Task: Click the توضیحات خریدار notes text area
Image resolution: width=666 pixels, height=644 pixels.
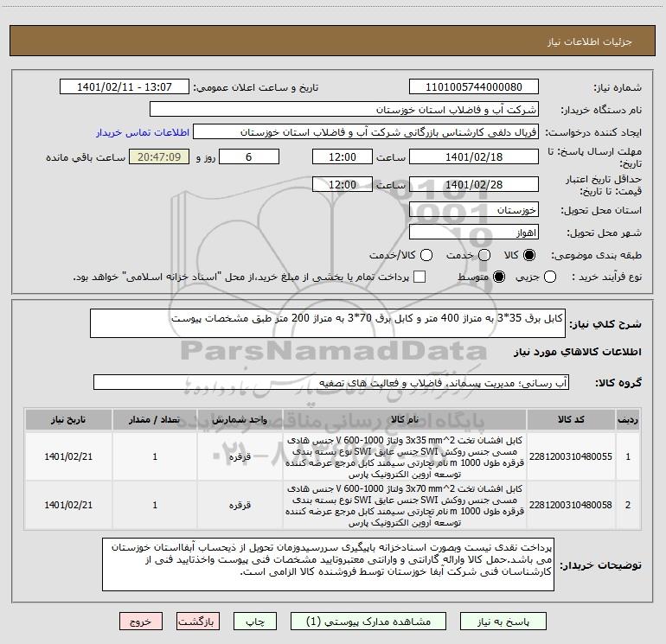Action: [x=328, y=564]
